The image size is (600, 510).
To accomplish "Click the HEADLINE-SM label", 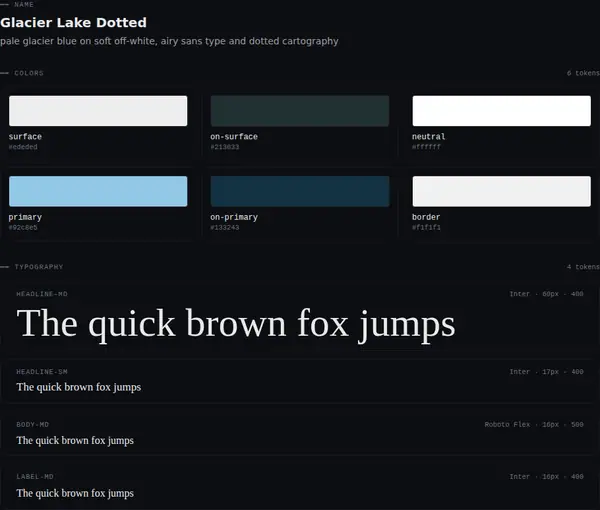I will (42, 372).
